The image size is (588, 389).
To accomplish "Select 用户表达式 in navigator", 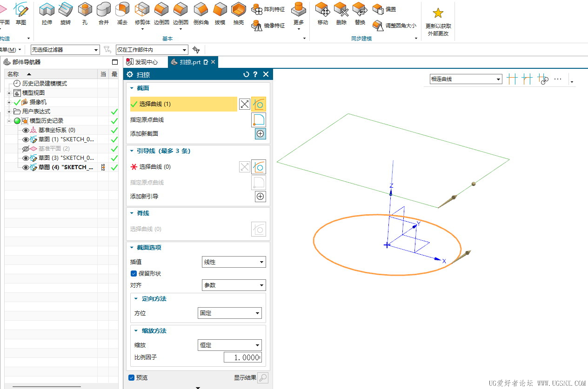I will pyautogui.click(x=36, y=112).
